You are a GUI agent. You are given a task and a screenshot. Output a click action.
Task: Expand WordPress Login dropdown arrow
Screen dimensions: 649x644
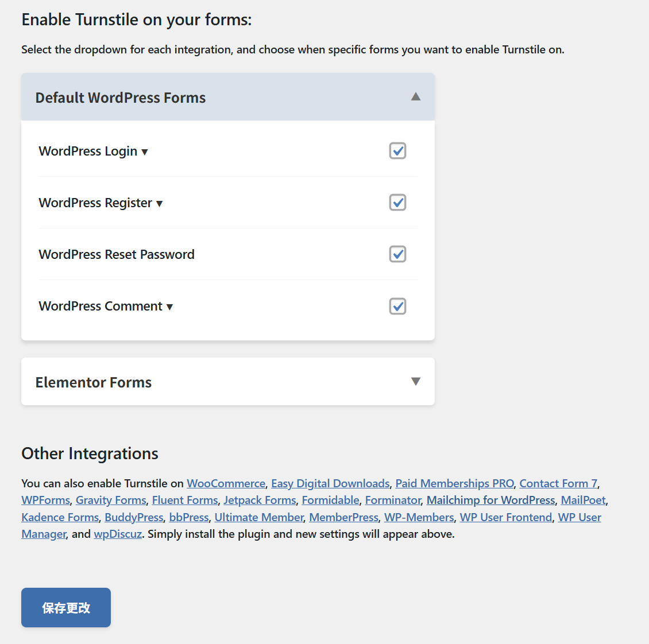tap(145, 152)
